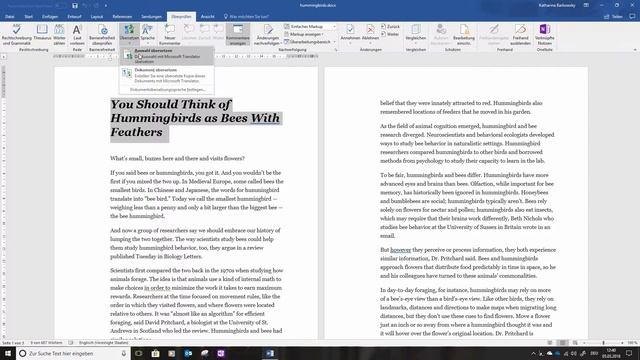Open Task View on taskbar
The width and height of the screenshot is (640, 360).
[139, 353]
